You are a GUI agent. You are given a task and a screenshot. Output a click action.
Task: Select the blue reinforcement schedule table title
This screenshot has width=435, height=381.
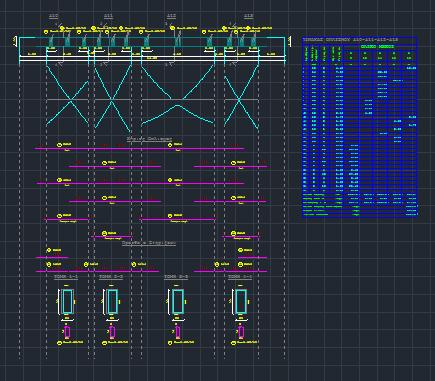350,40
